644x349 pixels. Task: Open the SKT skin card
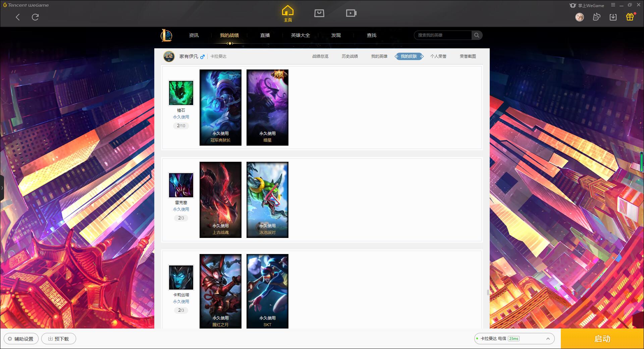[x=267, y=291]
